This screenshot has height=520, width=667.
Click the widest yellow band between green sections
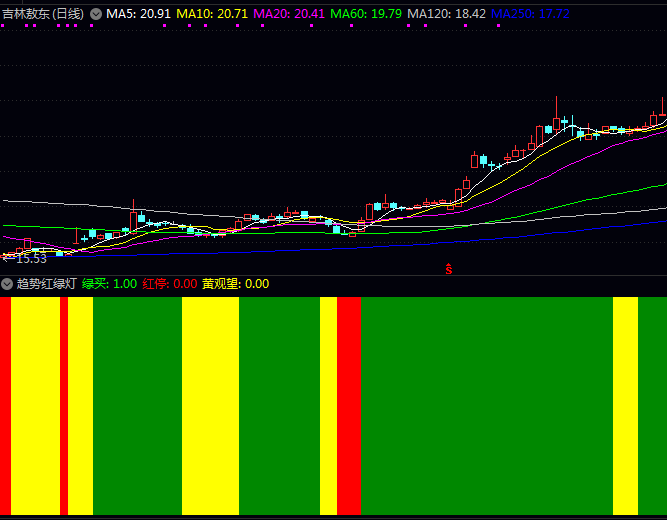tap(210, 405)
